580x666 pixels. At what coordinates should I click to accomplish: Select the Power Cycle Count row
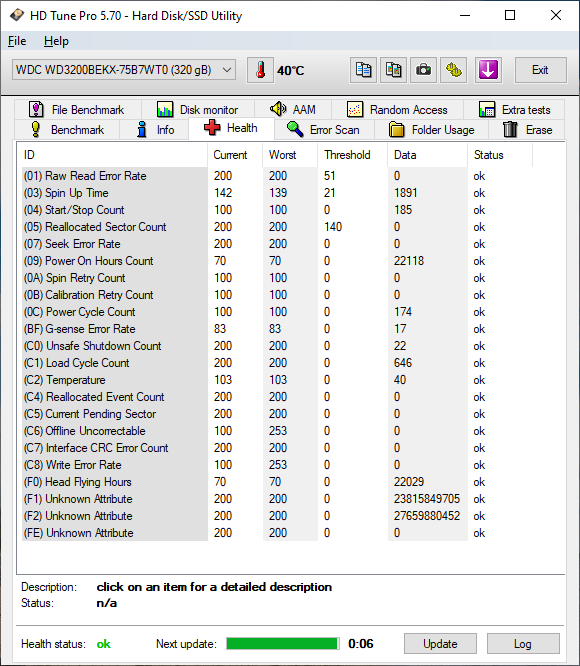click(x=277, y=312)
